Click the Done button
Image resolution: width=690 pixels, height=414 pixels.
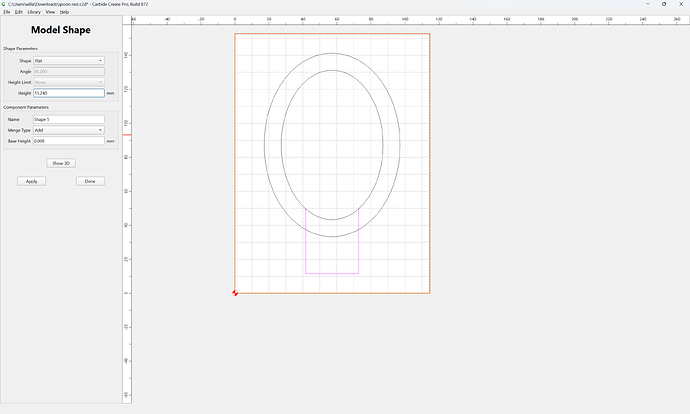click(x=90, y=181)
